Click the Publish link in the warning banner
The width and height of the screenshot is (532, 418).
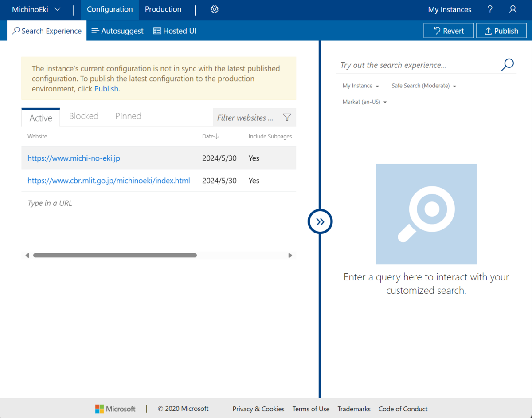point(106,89)
